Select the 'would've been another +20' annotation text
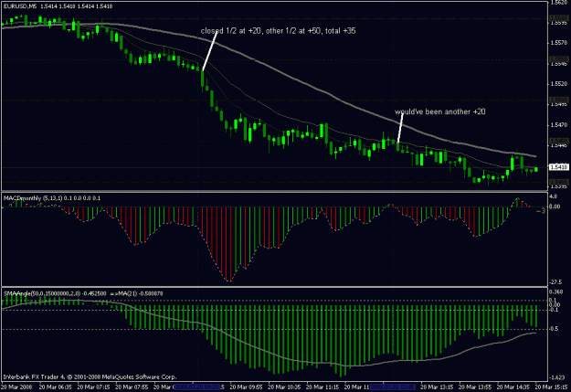Viewport: 571px width, 392px height. (x=440, y=111)
